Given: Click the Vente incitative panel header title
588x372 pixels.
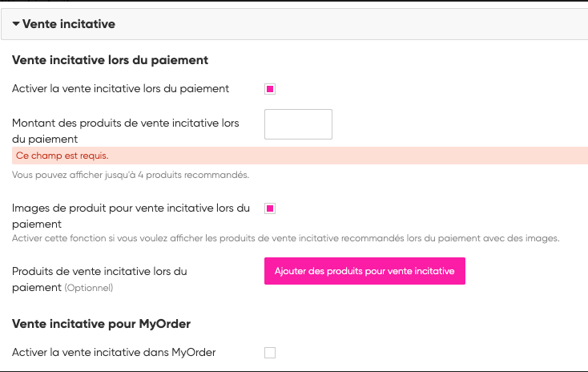Looking at the screenshot, I should coord(69,24).
